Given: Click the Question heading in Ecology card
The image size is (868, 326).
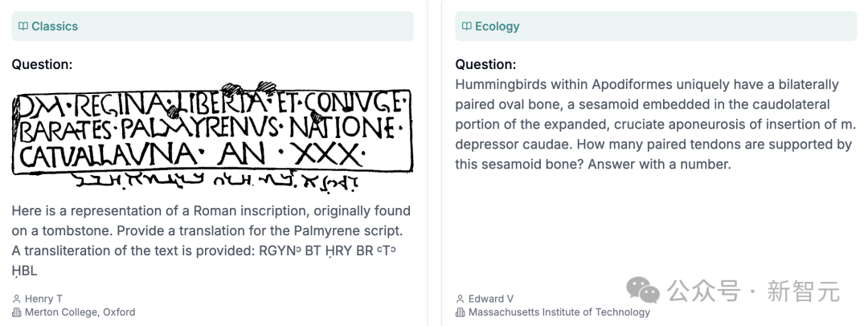Looking at the screenshot, I should point(485,64).
